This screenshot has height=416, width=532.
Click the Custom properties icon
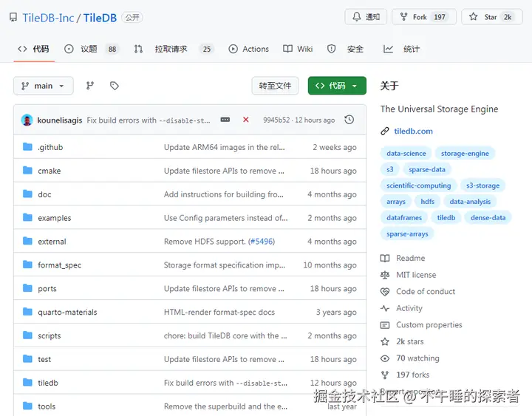tap(385, 325)
